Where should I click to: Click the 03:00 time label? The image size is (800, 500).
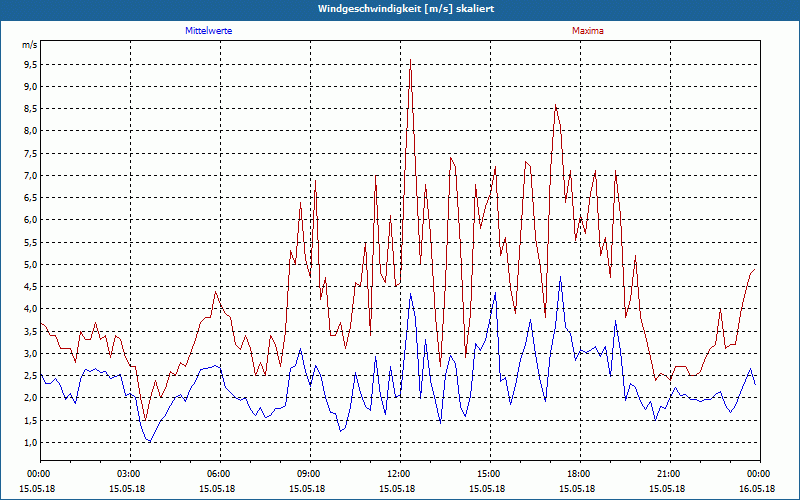pos(130,474)
